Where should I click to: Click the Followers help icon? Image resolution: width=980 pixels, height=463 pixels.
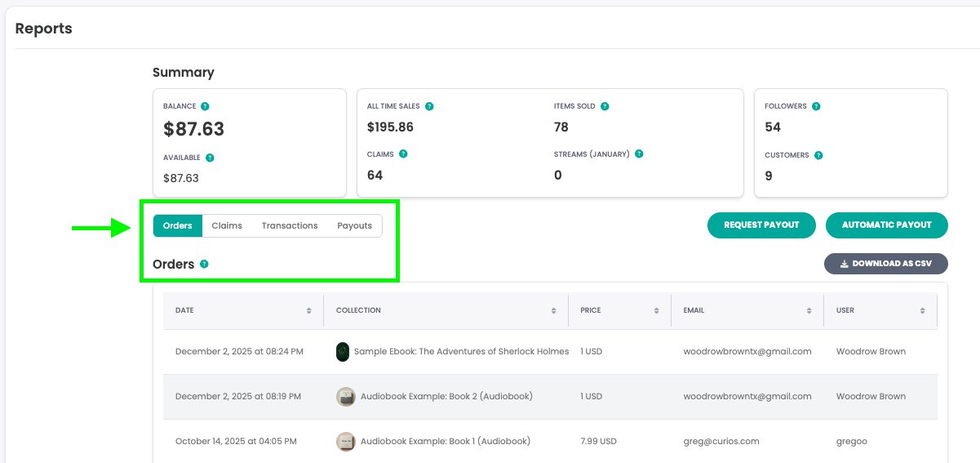816,106
